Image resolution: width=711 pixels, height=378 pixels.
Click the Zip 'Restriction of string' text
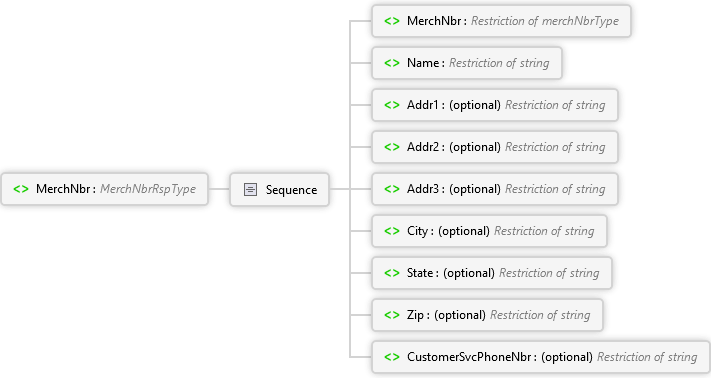(540, 315)
